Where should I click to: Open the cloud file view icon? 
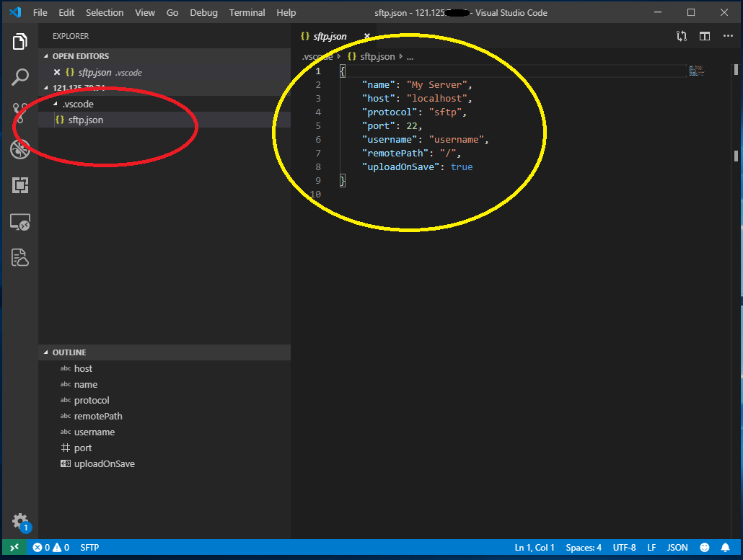pos(20,257)
